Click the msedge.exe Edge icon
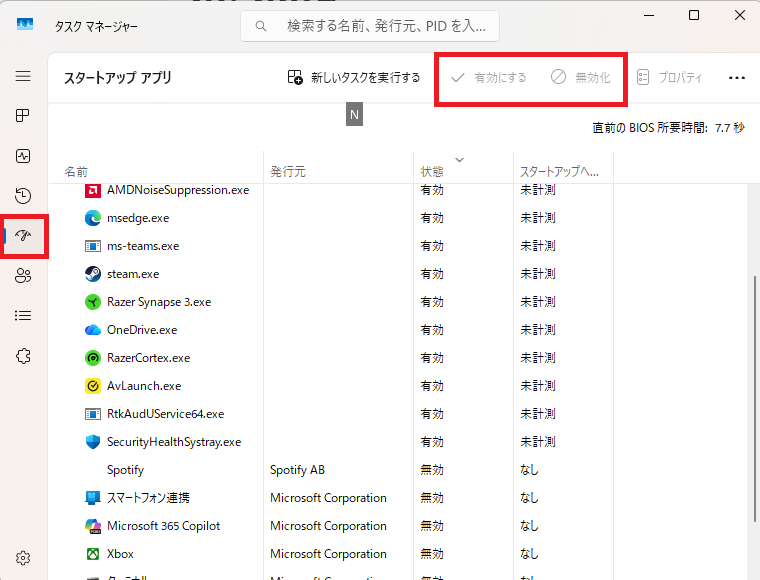Image resolution: width=760 pixels, height=580 pixels. coord(93,218)
